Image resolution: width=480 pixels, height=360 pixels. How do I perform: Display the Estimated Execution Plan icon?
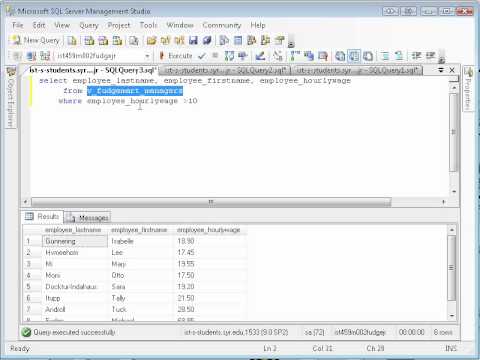pyautogui.click(x=229, y=56)
